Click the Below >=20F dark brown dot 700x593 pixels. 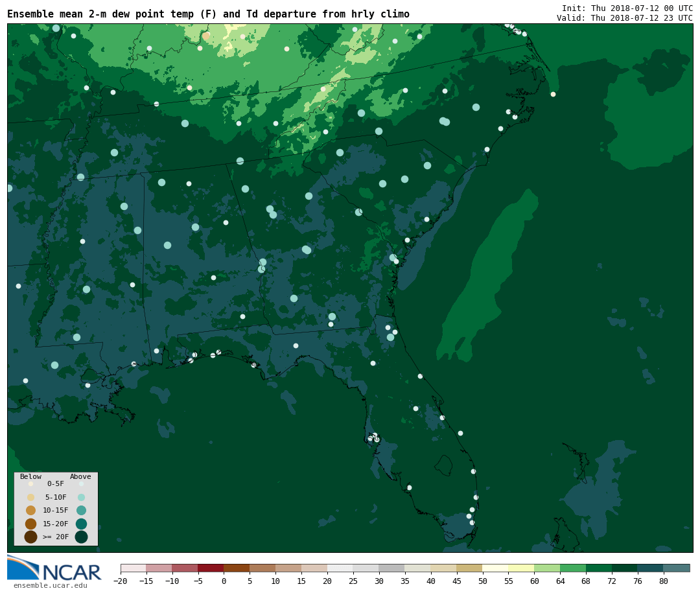pyautogui.click(x=31, y=537)
